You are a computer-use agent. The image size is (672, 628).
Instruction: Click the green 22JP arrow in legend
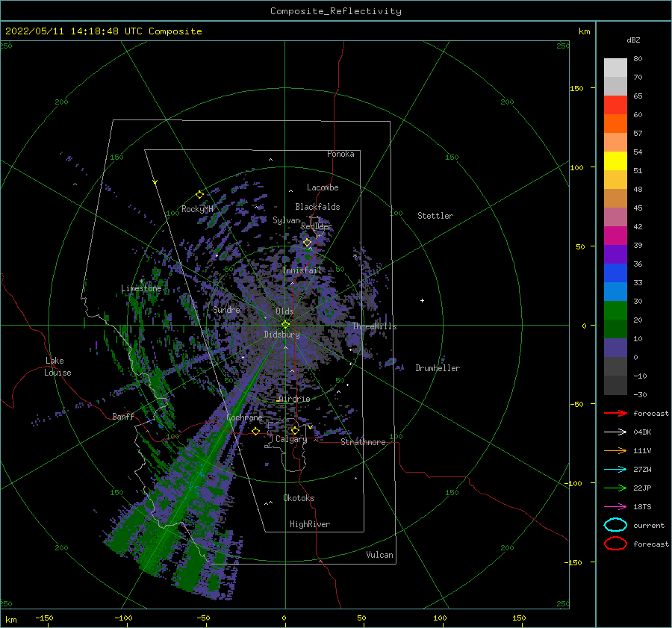click(615, 488)
